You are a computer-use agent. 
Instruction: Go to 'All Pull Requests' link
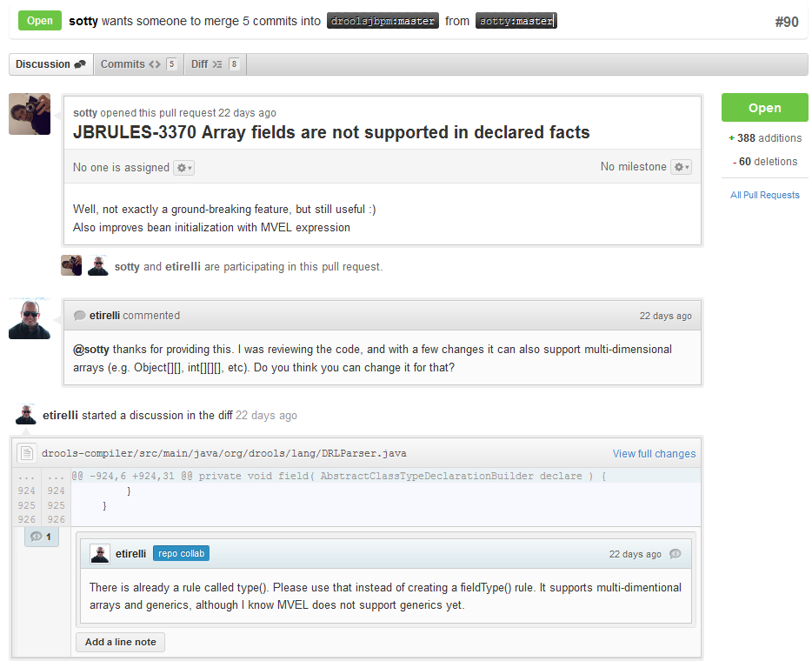(764, 195)
